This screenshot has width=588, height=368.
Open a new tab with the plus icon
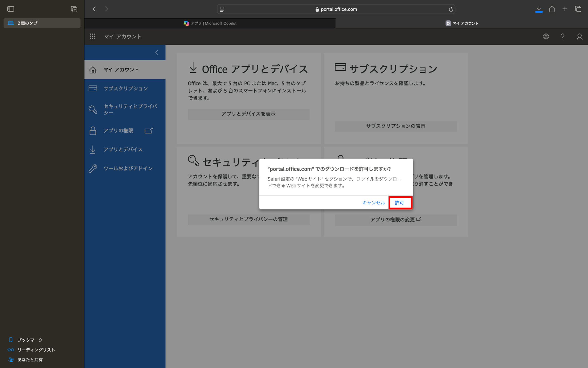tap(565, 9)
